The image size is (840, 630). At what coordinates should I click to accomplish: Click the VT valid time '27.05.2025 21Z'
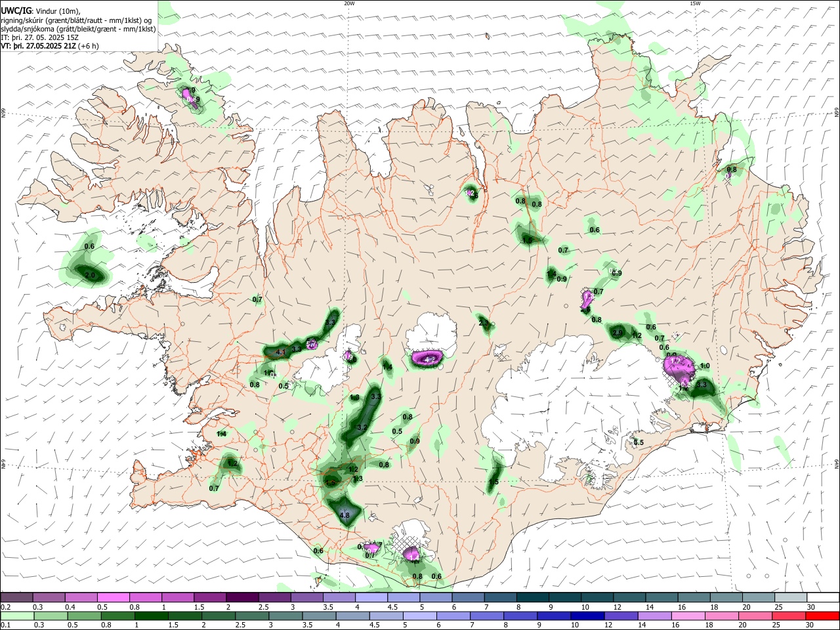pyautogui.click(x=49, y=46)
